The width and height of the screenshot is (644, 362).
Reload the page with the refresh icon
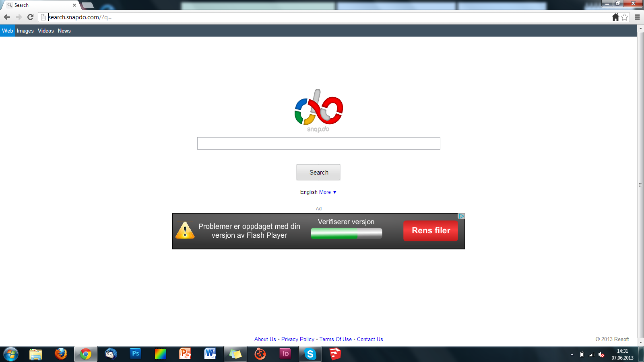pos(30,17)
